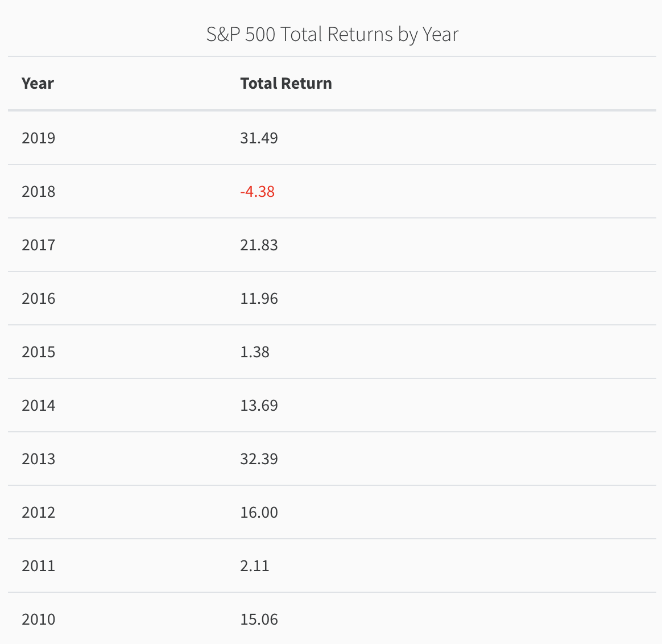Select the 2013 year cell
662x644 pixels.
tap(39, 459)
